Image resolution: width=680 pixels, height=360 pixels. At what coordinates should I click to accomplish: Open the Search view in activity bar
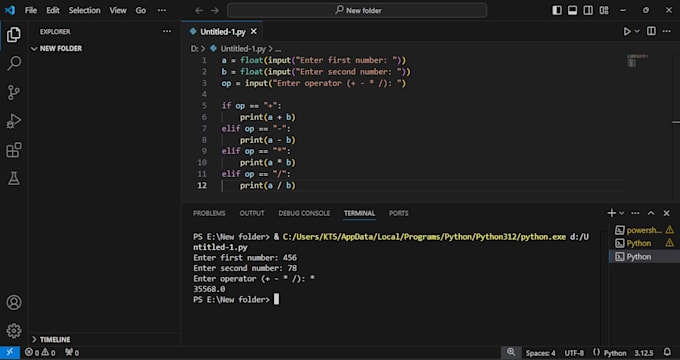[13, 63]
